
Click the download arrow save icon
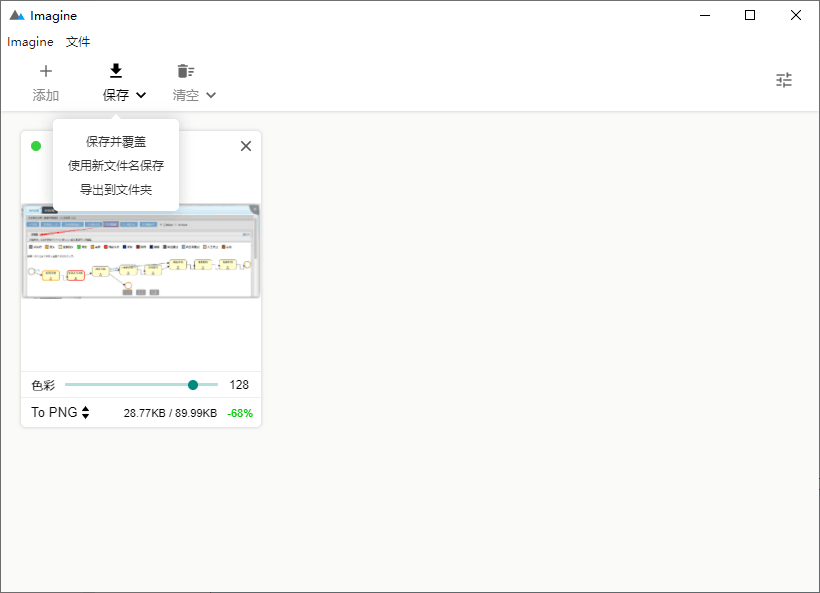116,71
